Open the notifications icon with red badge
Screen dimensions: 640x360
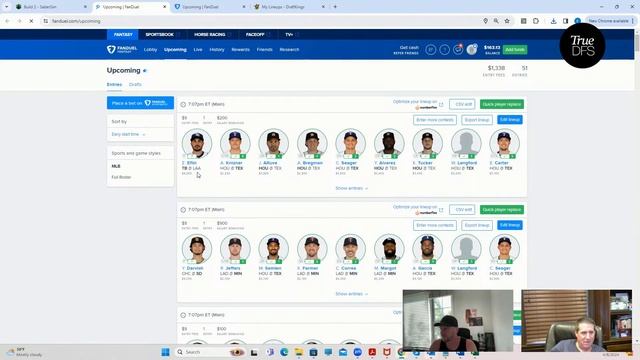(x=458, y=50)
